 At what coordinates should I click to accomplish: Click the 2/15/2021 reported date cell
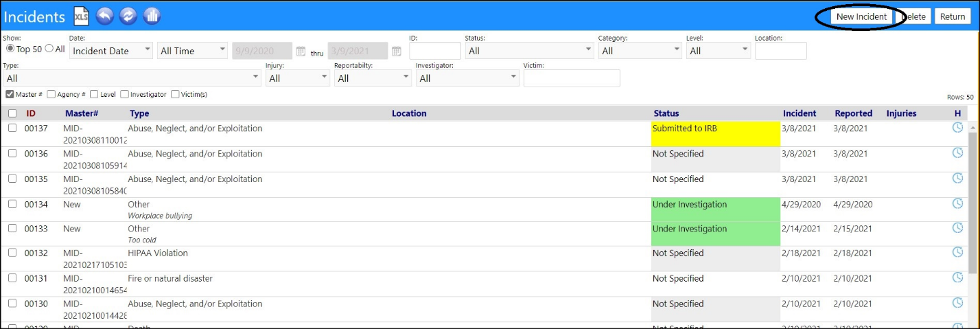click(x=853, y=228)
